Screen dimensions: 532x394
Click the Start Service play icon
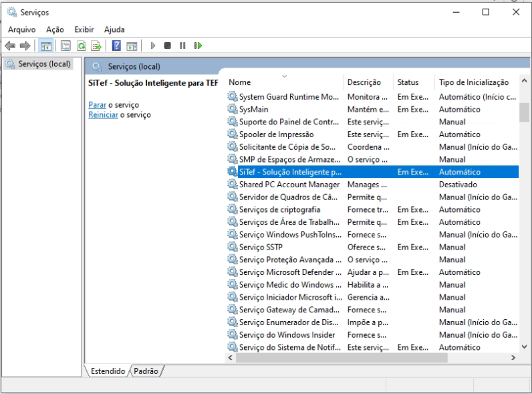[x=152, y=45]
